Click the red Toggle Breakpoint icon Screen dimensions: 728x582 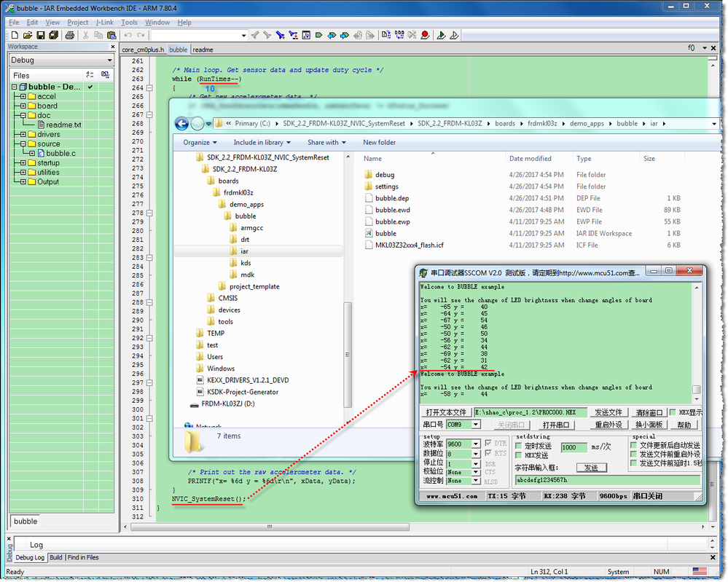pos(425,35)
